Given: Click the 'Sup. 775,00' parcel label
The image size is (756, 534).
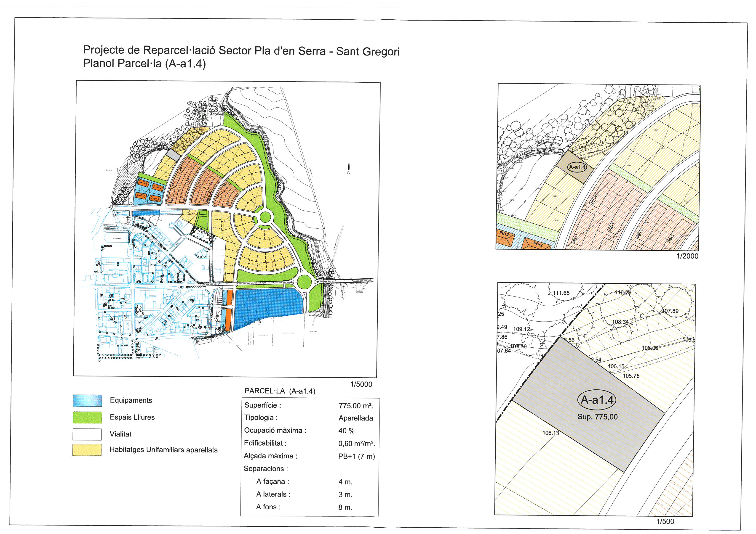Looking at the screenshot, I should click(x=597, y=417).
